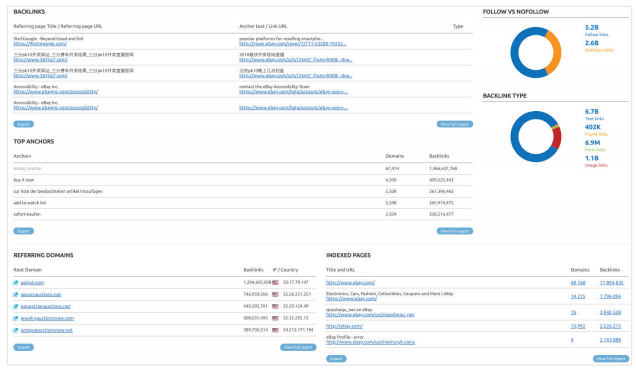
Task: Click 2,163,888 backlinks count link
Action: coord(610,340)
